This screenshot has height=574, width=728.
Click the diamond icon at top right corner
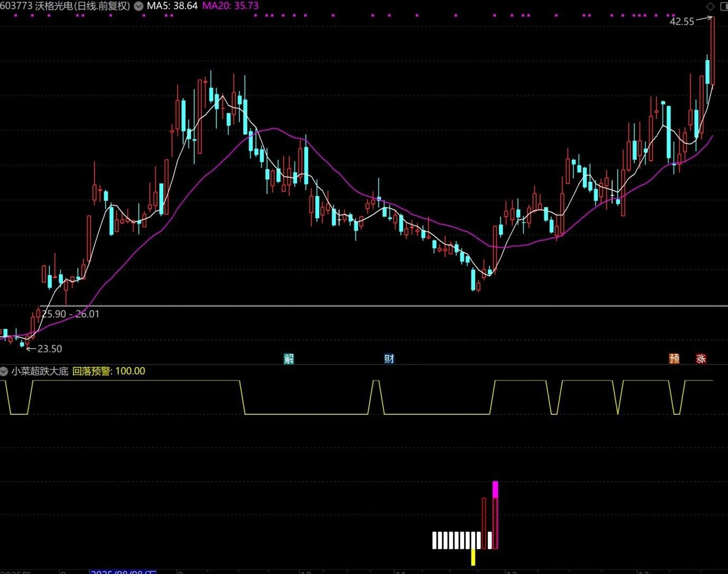point(710,6)
